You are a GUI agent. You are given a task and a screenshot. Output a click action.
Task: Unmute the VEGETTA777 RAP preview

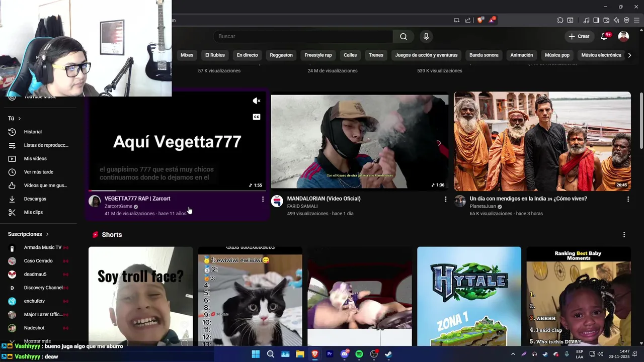click(257, 101)
